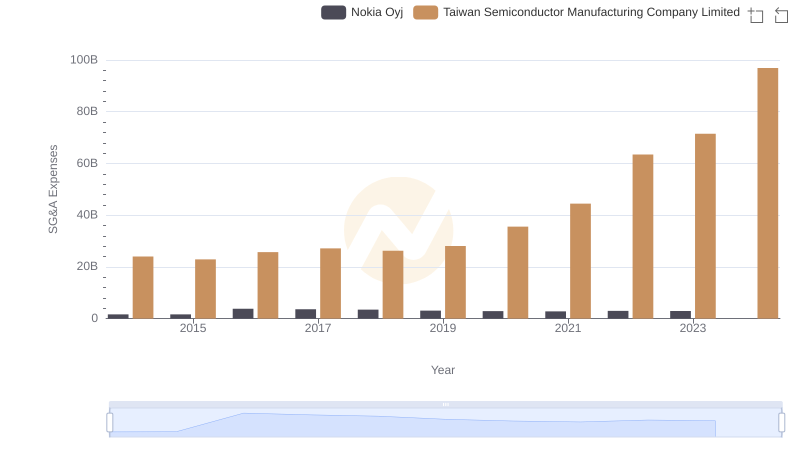Click the SG&A Expenses axis title
The width and height of the screenshot is (800, 461).
pos(53,189)
